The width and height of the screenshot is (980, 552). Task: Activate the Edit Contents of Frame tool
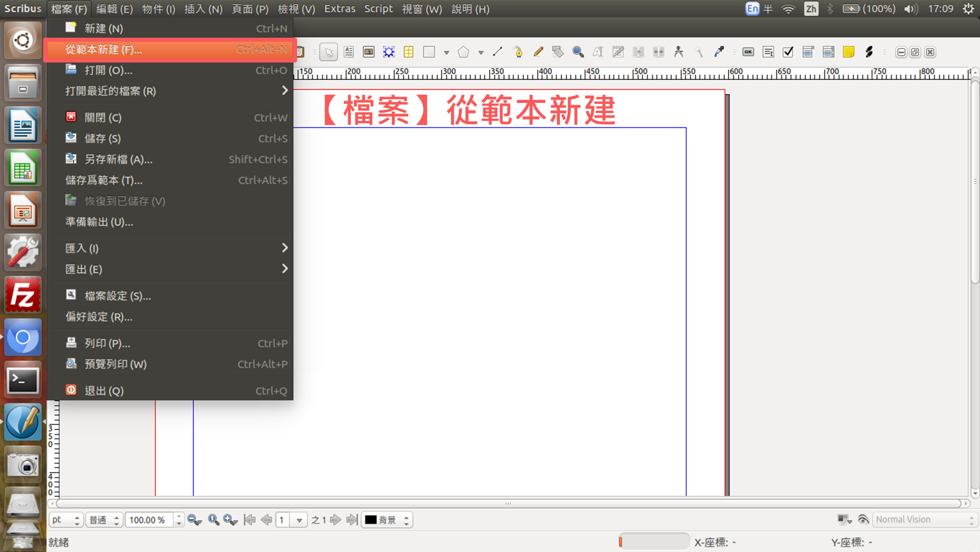pos(598,52)
